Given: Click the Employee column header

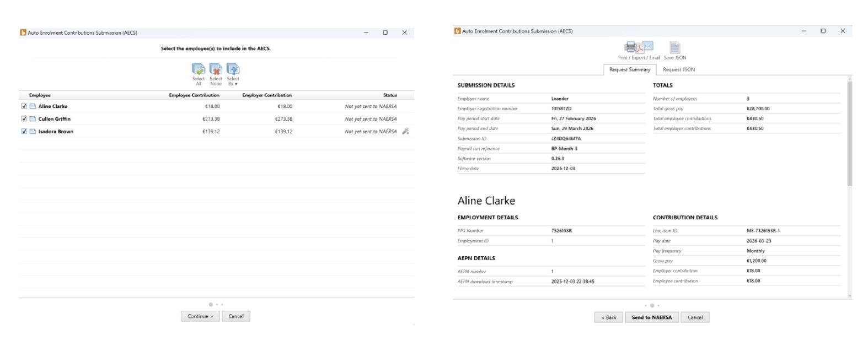Looking at the screenshot, I should pyautogui.click(x=40, y=95).
